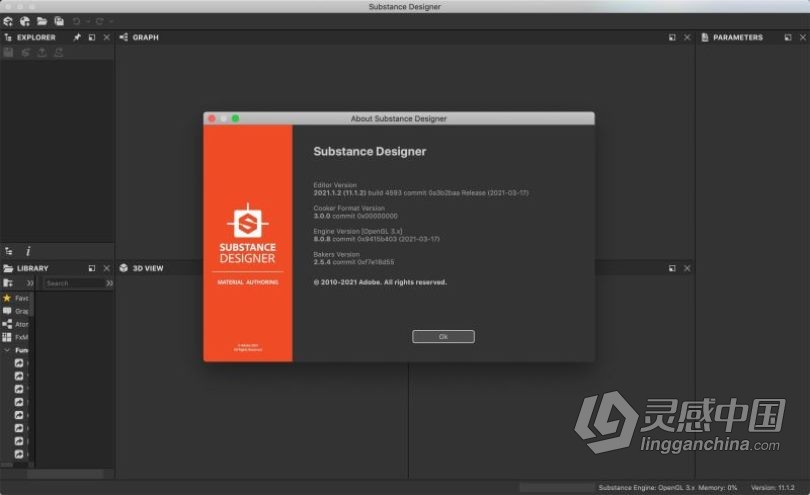Close the Library panel
This screenshot has width=810, height=495.
[x=106, y=268]
